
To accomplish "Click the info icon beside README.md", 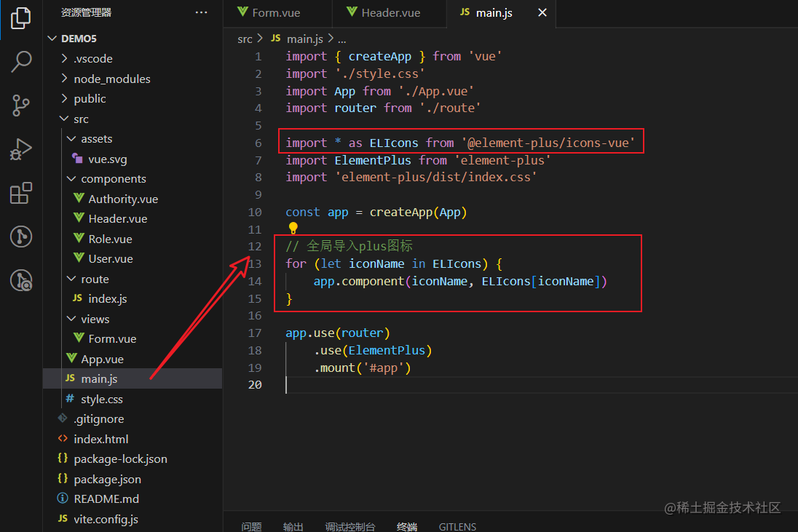I will (x=63, y=499).
